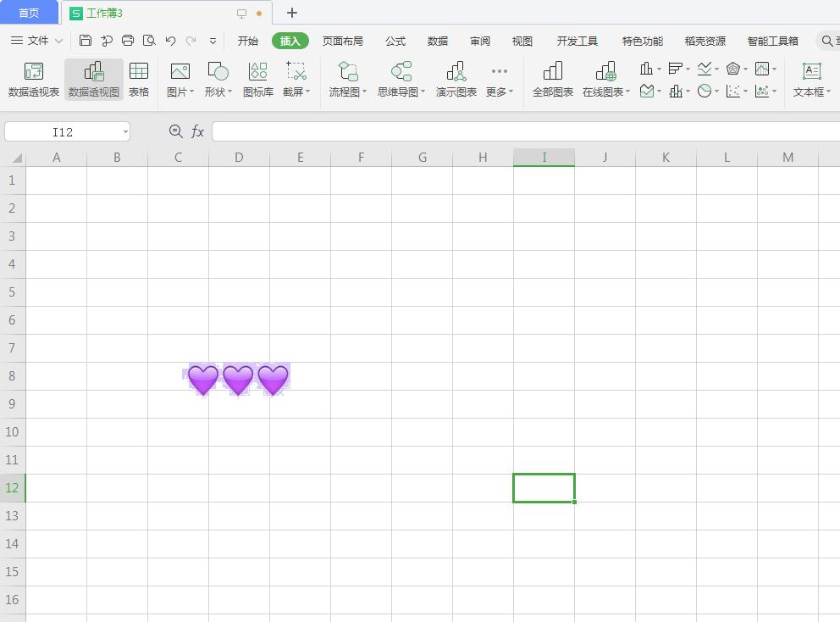840x622 pixels.
Task: Insert a 思维导图 mind map
Action: point(401,80)
